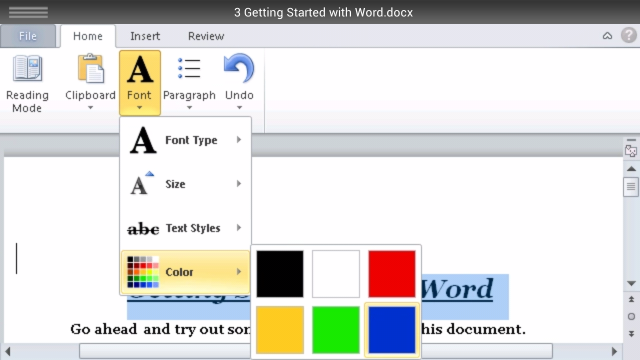Expand the Size submenu
Screen dimensions: 640x360
185,184
